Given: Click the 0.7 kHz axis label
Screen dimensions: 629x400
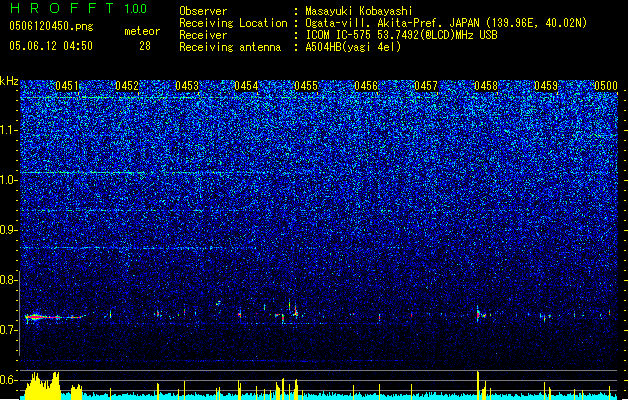Looking at the screenshot, I should click(8, 330).
